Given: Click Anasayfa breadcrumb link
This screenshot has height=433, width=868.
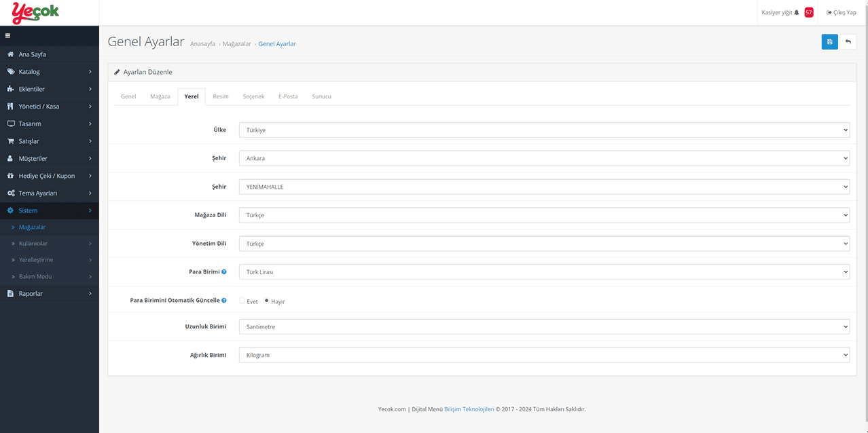Looking at the screenshot, I should point(202,43).
